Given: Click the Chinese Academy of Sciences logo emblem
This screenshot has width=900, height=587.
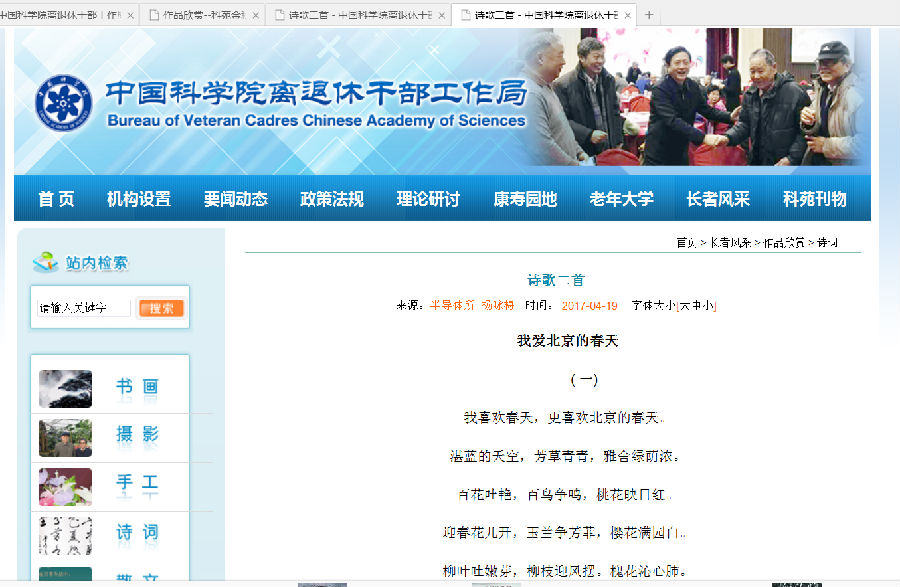Looking at the screenshot, I should (64, 106).
